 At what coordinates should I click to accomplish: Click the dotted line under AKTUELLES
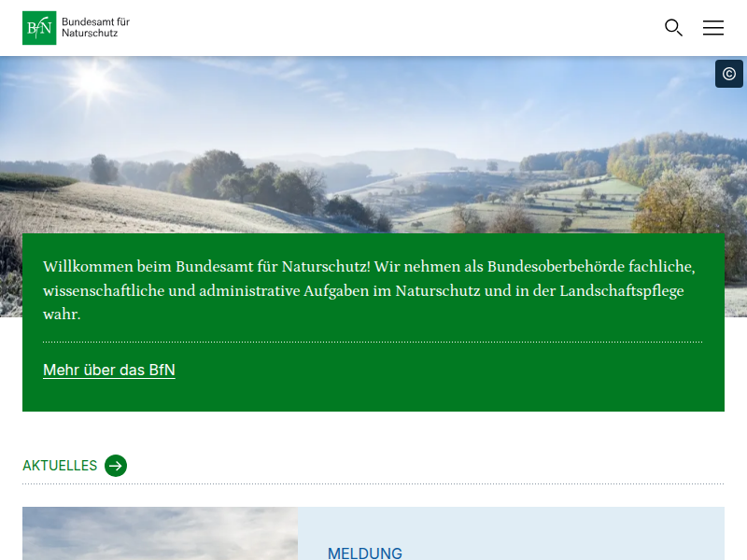coord(373,484)
